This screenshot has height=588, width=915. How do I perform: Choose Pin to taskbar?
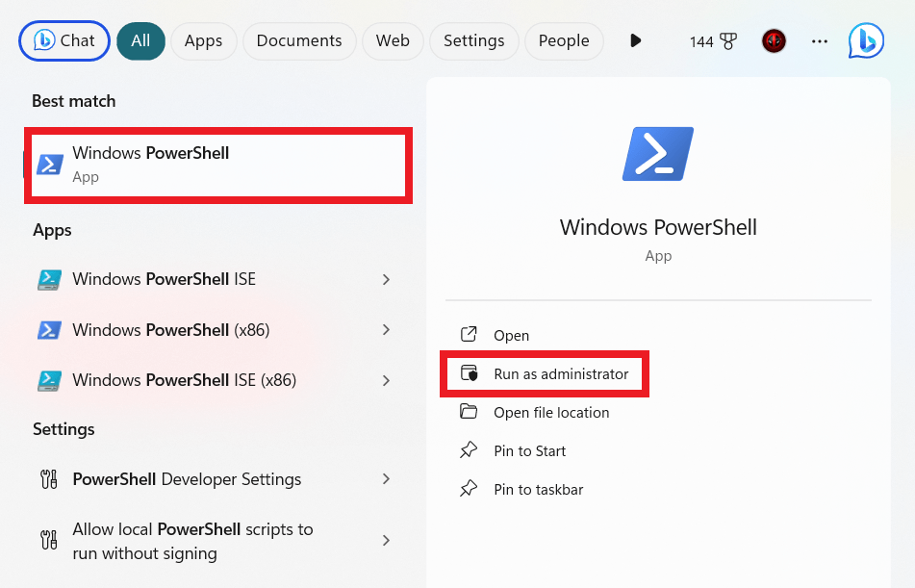(x=539, y=490)
